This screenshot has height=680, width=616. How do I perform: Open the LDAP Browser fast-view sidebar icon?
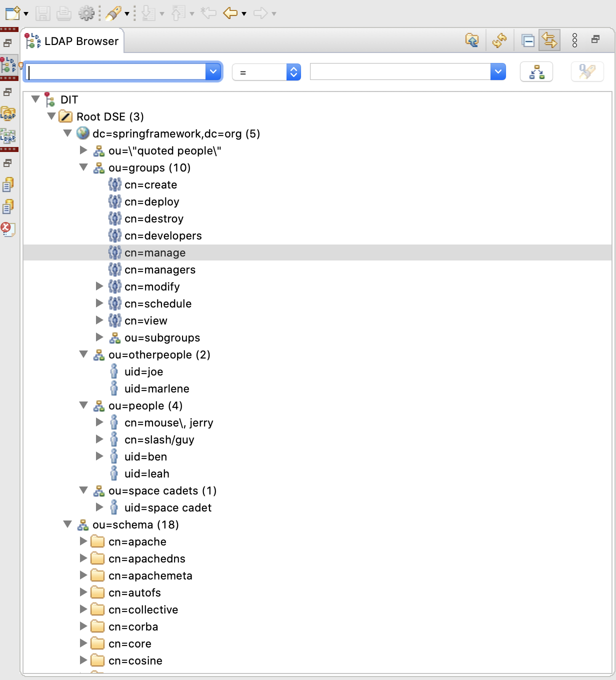pos(8,65)
